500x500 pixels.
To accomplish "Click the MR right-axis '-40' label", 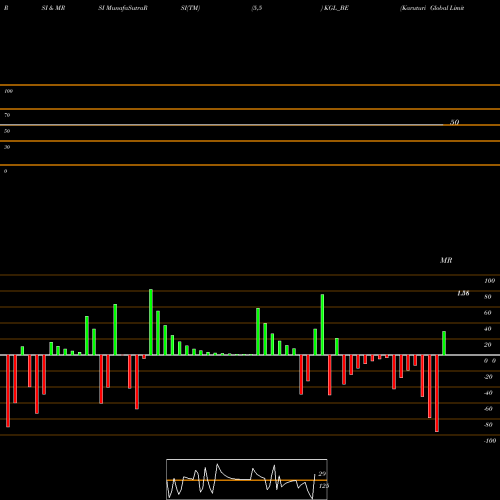I will (488, 393).
